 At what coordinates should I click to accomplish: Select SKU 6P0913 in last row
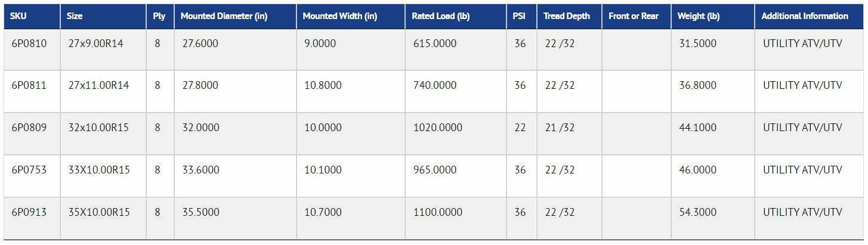29,212
